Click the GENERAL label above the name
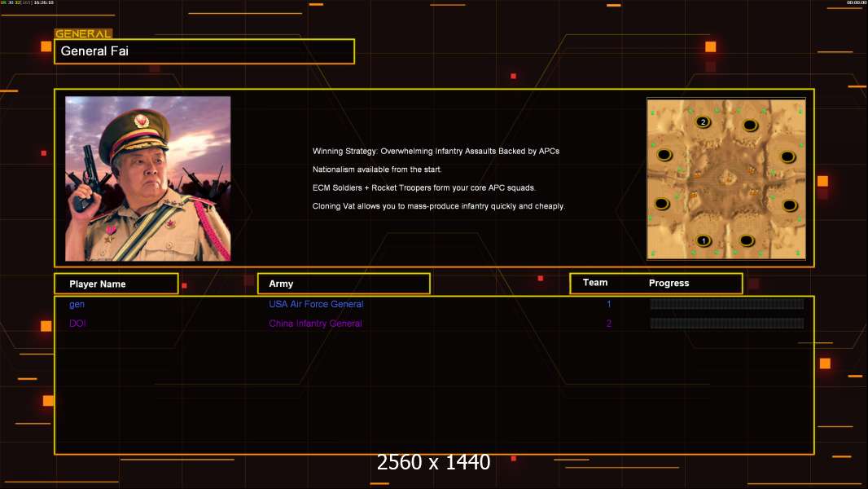 click(83, 33)
